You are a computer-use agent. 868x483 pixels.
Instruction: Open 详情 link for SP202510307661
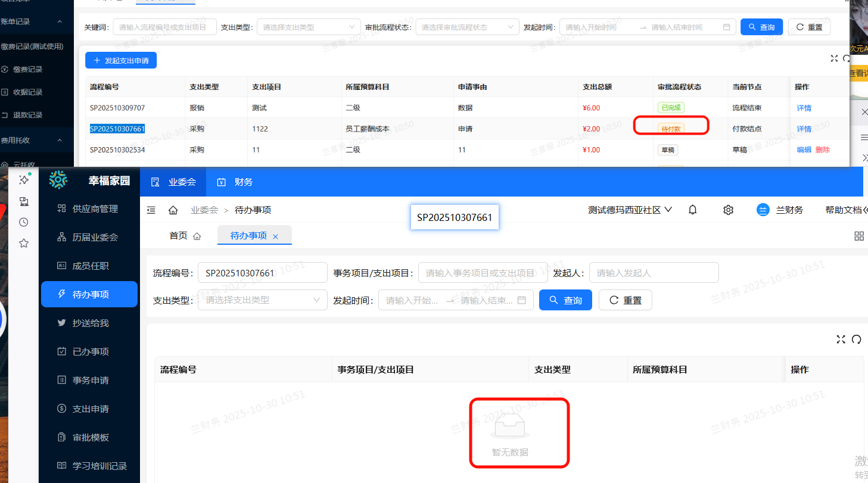tap(804, 129)
